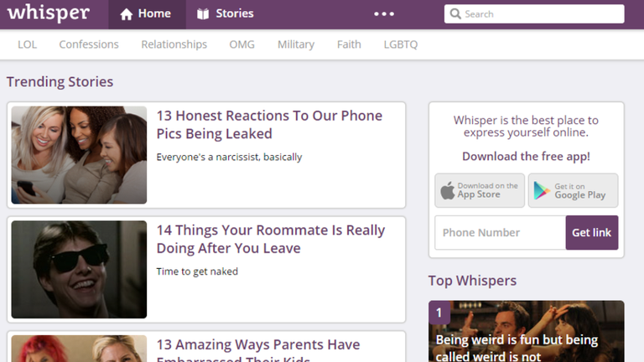Open the LGBTQ category
This screenshot has height=362, width=644.
point(400,44)
